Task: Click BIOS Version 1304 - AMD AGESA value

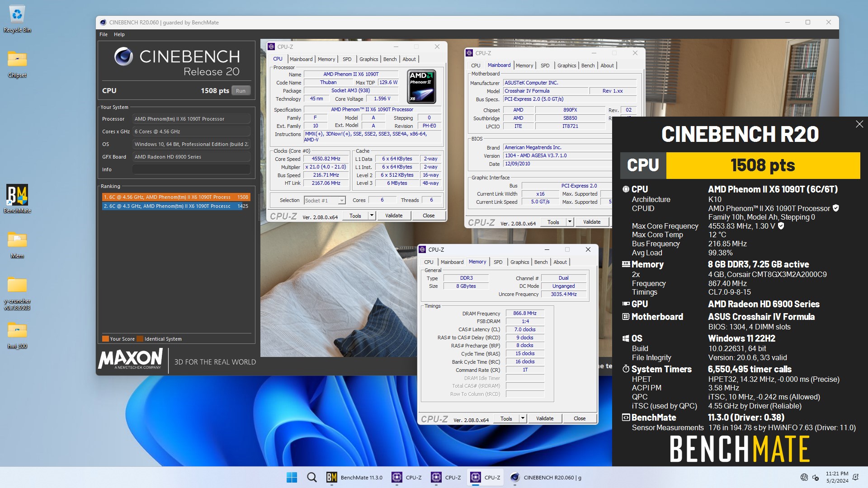Action: 558,155
